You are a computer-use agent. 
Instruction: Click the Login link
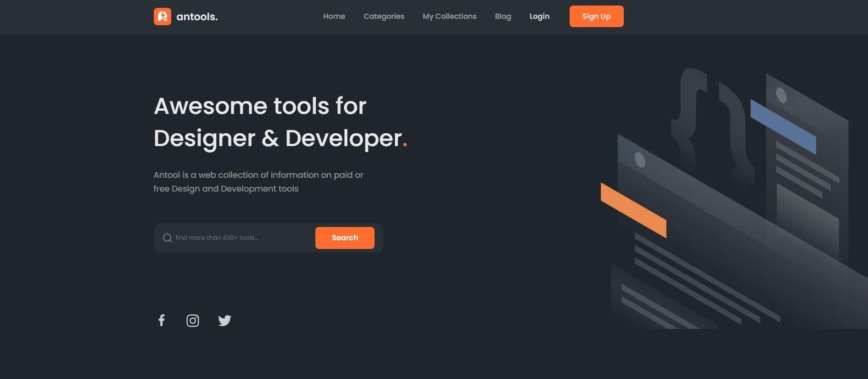539,17
